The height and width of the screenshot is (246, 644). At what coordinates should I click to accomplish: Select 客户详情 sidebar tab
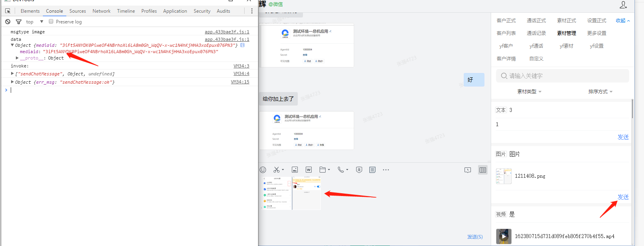coord(506,59)
